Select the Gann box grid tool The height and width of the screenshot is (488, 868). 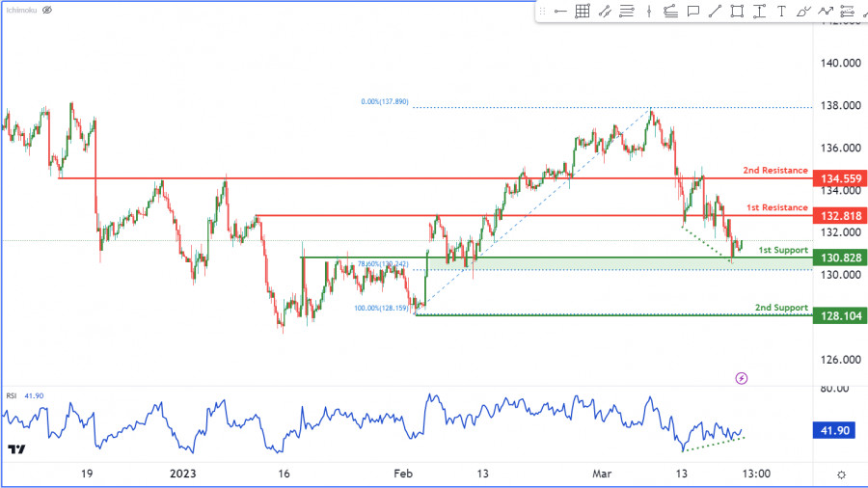(583, 11)
